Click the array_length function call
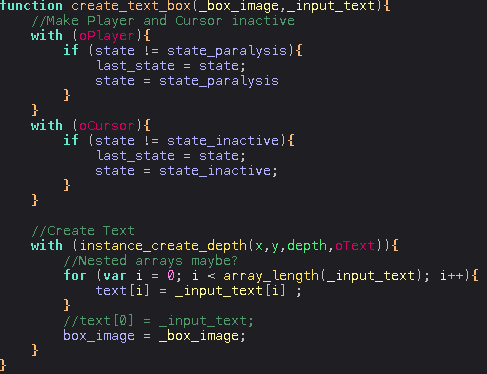 (271, 276)
